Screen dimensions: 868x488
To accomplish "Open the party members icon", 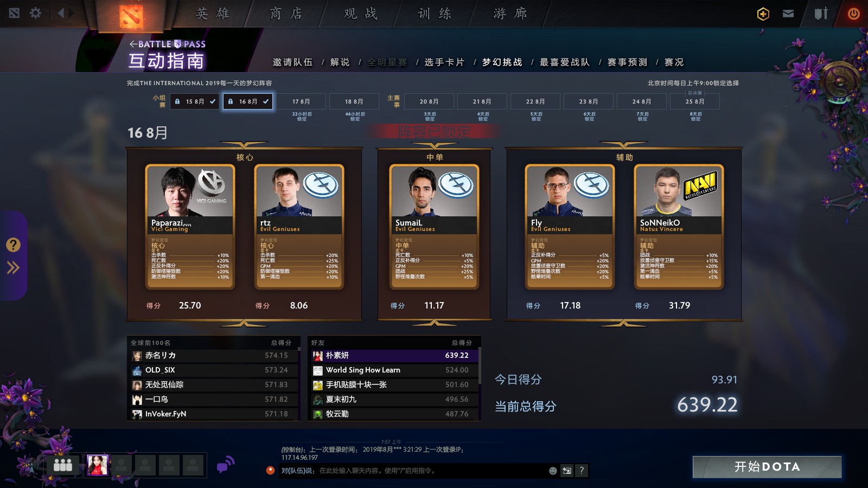I will click(x=63, y=465).
